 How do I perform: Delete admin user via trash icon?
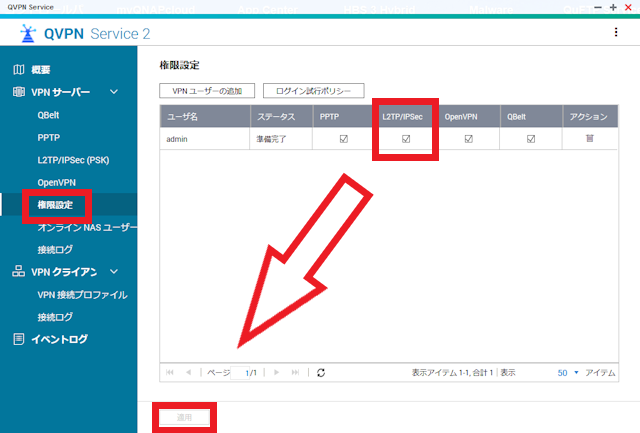[x=589, y=139]
